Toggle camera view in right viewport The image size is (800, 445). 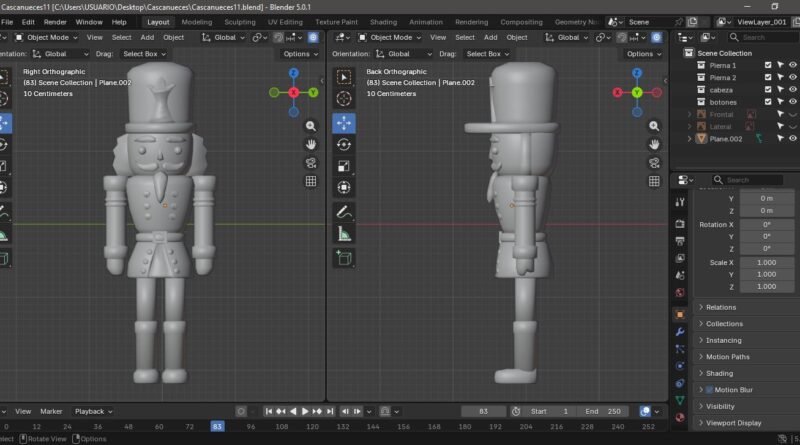pos(654,162)
